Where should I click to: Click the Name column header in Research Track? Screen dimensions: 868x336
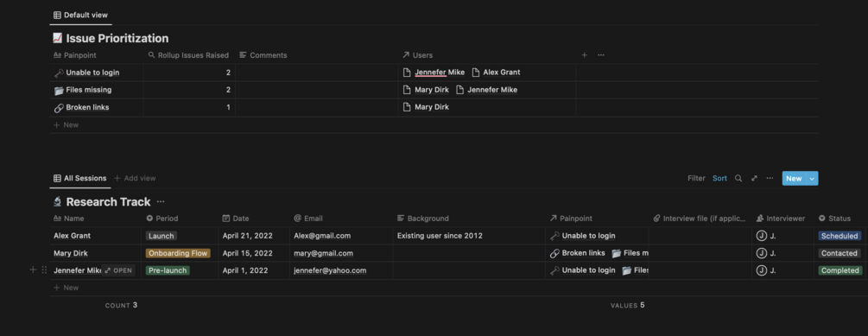[69, 219]
